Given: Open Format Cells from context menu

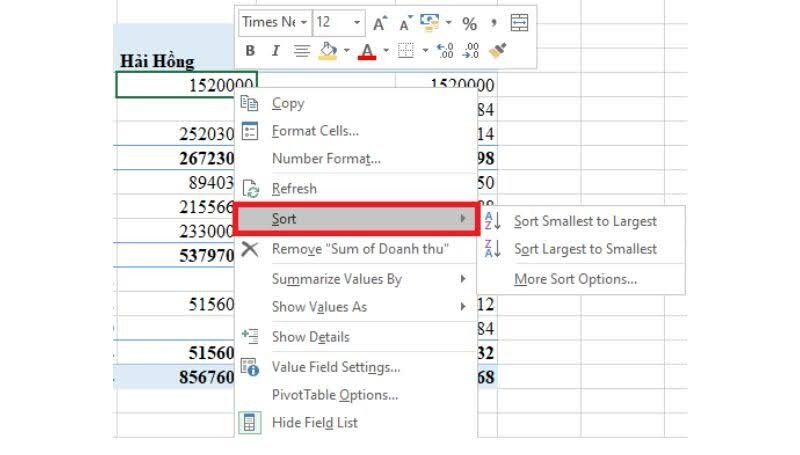Looking at the screenshot, I should (356, 131).
